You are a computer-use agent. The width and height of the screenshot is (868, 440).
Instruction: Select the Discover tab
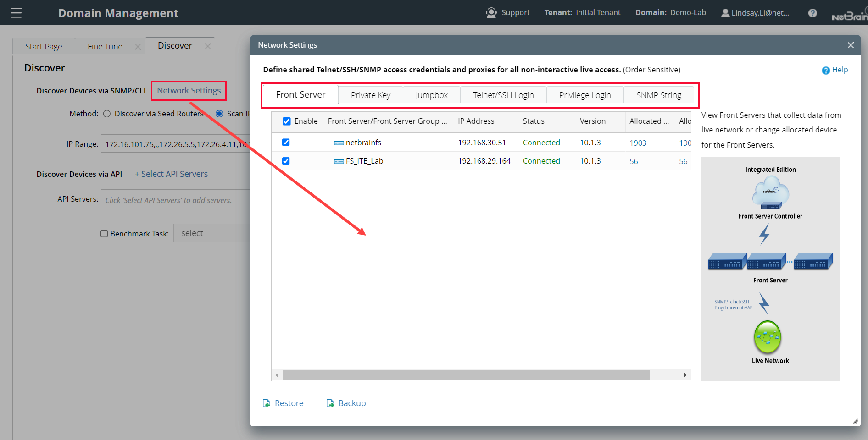tap(175, 46)
